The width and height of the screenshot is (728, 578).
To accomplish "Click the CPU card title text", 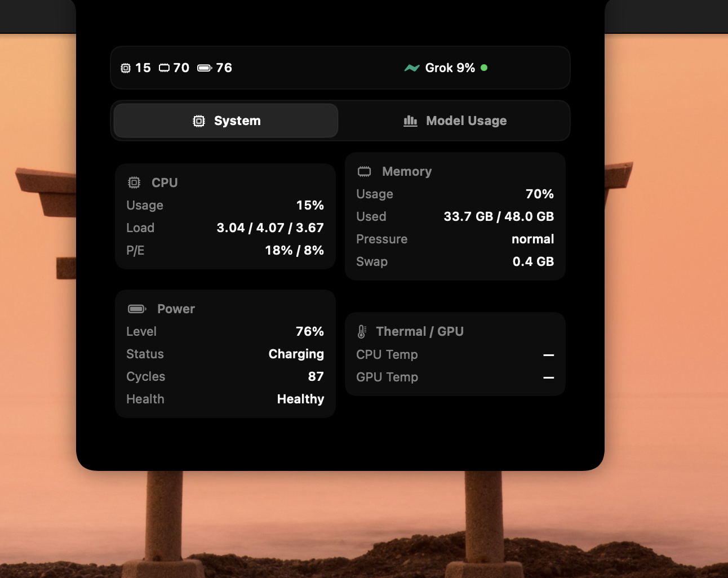I will 165,183.
